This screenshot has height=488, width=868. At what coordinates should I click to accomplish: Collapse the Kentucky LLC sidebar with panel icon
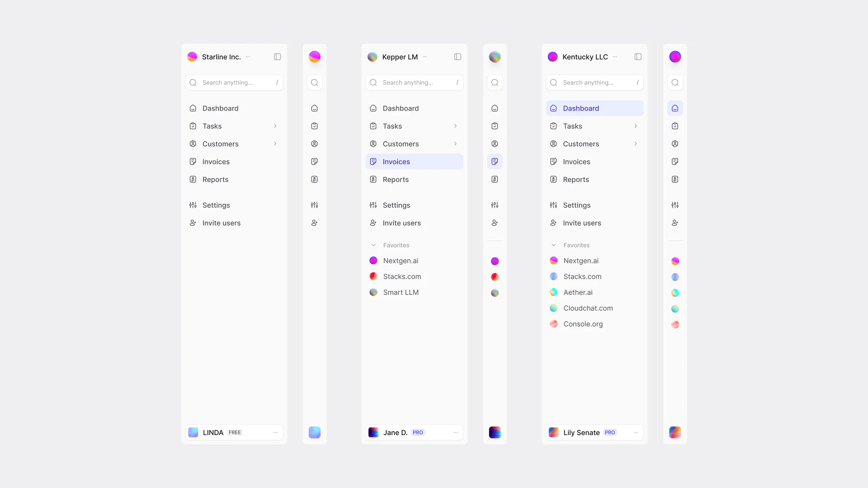click(x=638, y=57)
